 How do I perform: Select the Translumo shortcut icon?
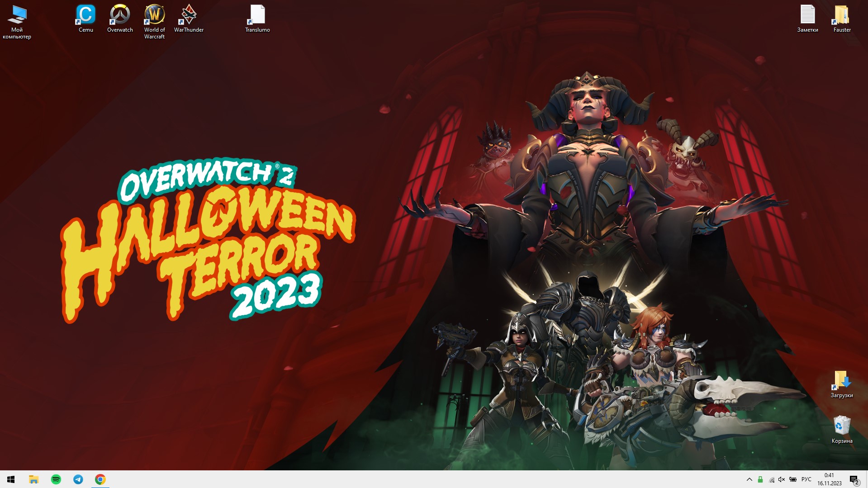pyautogui.click(x=257, y=19)
